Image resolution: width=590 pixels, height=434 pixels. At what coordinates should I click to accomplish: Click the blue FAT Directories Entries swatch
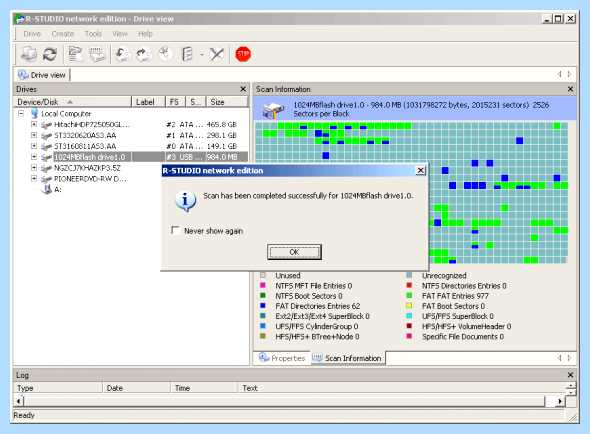tap(263, 306)
